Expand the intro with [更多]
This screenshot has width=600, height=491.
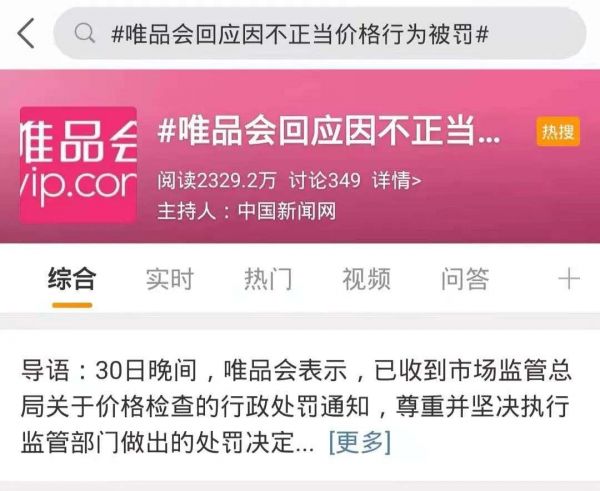(360, 442)
